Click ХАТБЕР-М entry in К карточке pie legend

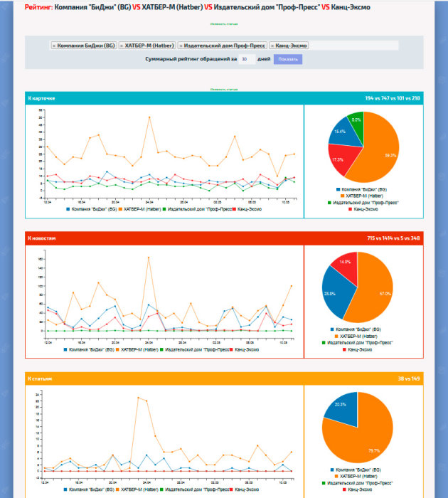(x=361, y=196)
